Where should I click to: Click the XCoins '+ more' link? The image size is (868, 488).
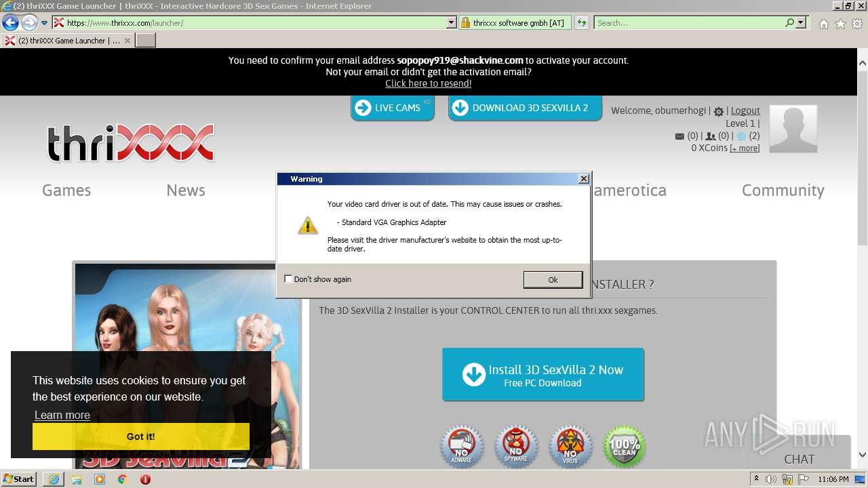pyautogui.click(x=745, y=148)
